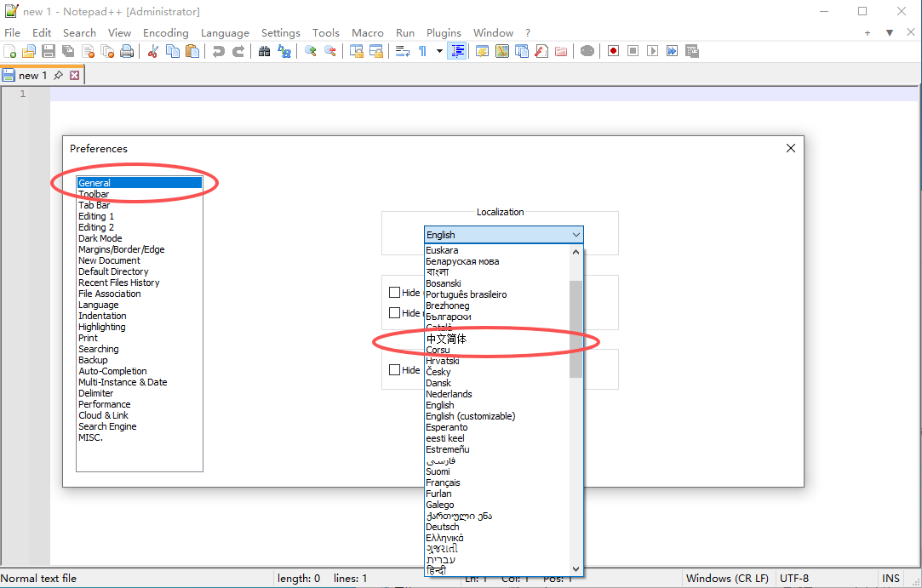The image size is (922, 588).
Task: Select Auto-Completion in preferences list
Action: click(112, 371)
